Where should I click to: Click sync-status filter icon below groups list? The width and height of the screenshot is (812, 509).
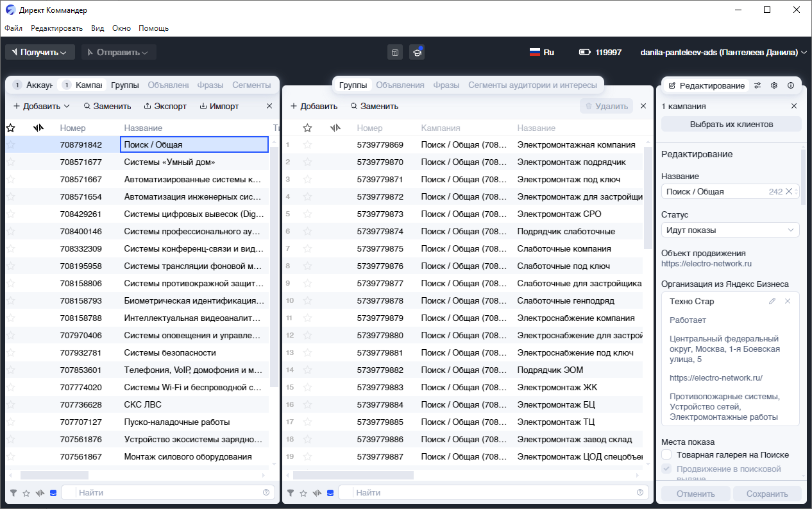pyautogui.click(x=317, y=493)
